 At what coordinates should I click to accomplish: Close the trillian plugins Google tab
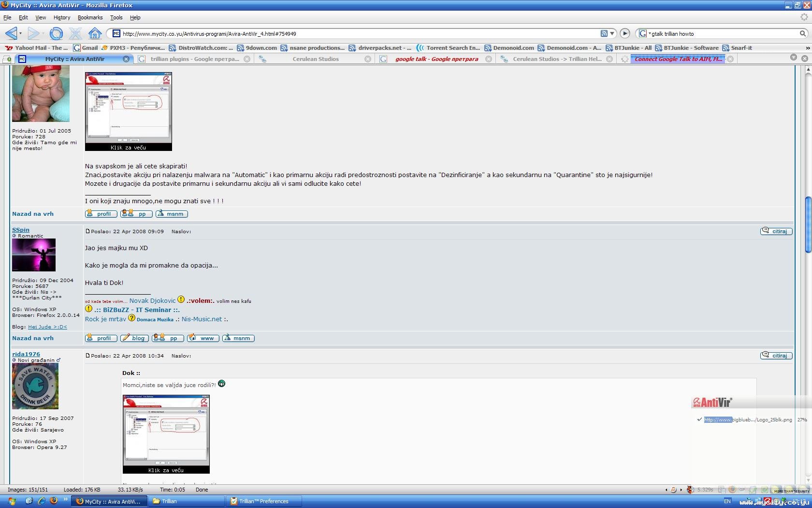[247, 59]
